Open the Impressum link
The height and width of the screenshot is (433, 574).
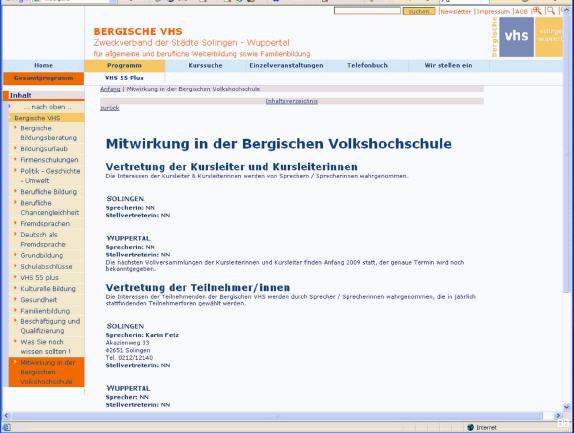493,12
